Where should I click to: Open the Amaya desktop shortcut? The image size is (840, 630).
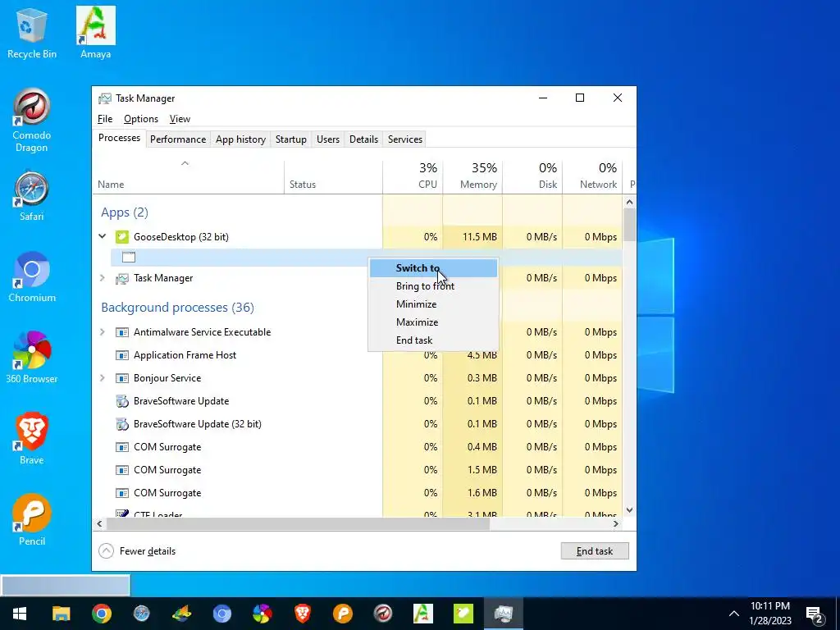tap(95, 33)
